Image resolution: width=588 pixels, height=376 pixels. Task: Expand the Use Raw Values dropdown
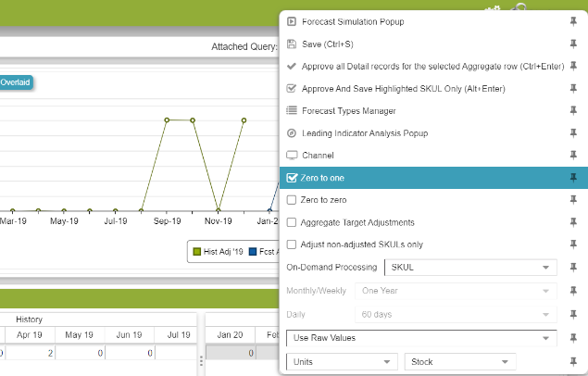tap(421, 338)
